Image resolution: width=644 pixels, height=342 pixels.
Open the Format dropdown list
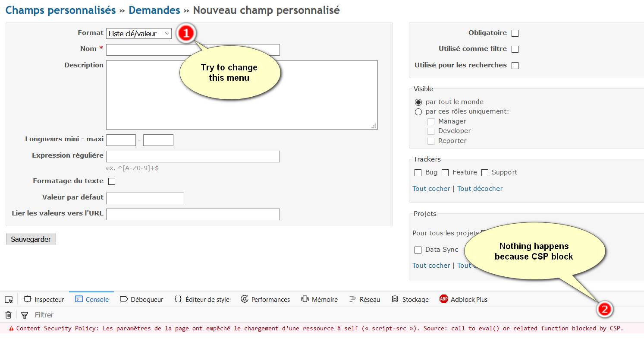pyautogui.click(x=139, y=33)
